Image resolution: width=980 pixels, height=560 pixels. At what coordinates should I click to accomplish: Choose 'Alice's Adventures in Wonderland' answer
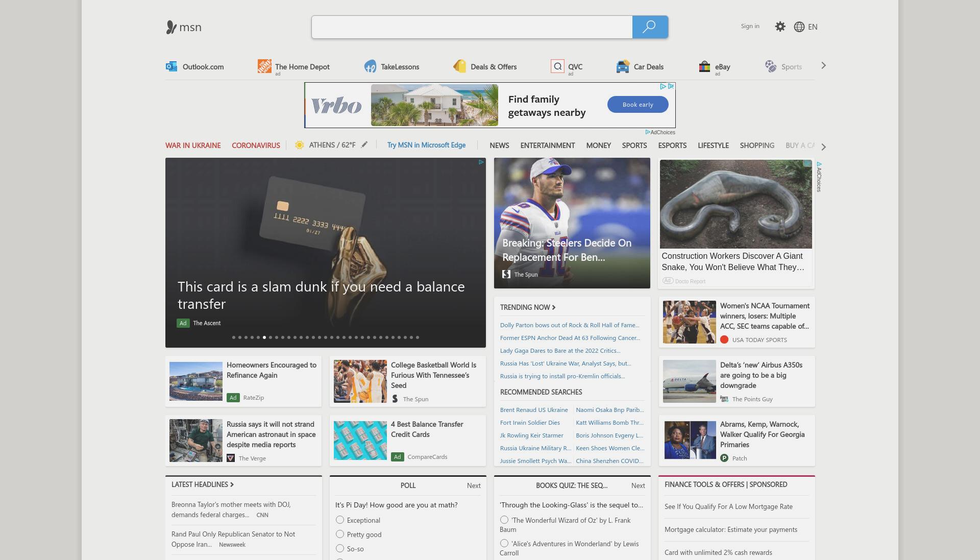(x=504, y=543)
